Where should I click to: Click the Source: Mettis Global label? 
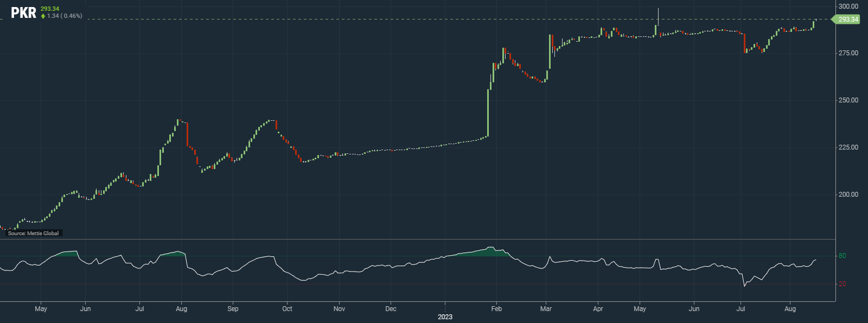[34, 233]
